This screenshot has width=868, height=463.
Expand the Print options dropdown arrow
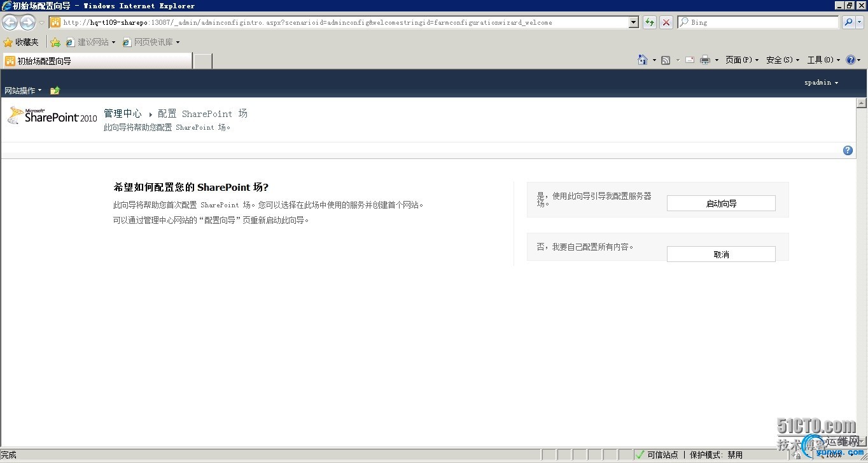tap(717, 60)
